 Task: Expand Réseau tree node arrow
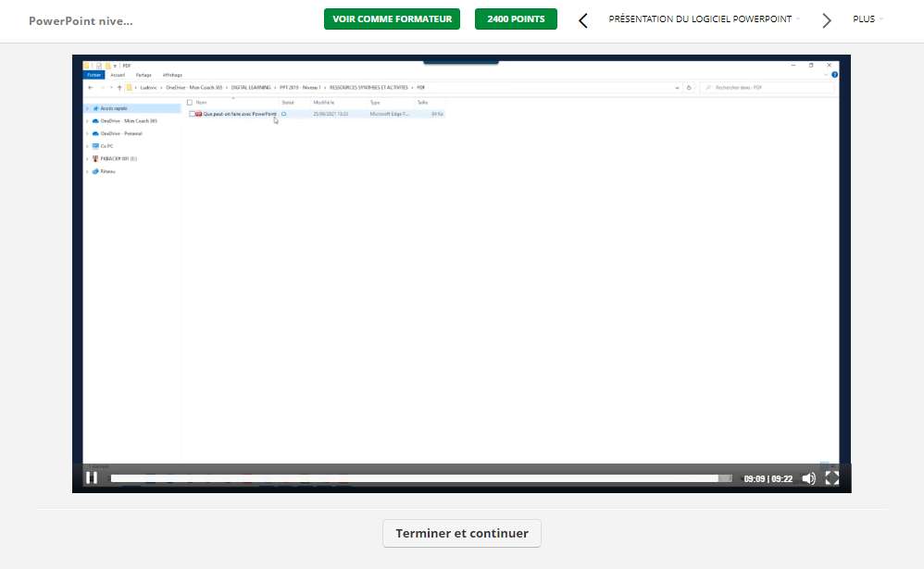pyautogui.click(x=87, y=171)
